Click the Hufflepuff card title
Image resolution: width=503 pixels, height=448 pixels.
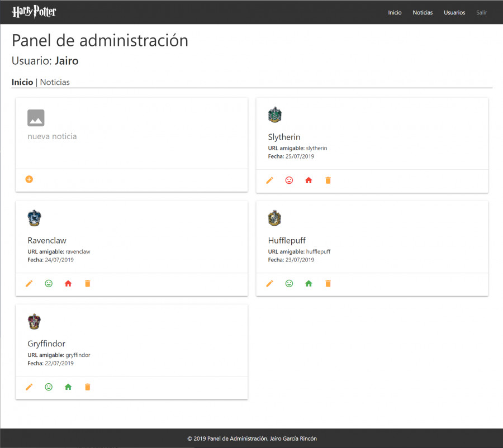(x=287, y=241)
